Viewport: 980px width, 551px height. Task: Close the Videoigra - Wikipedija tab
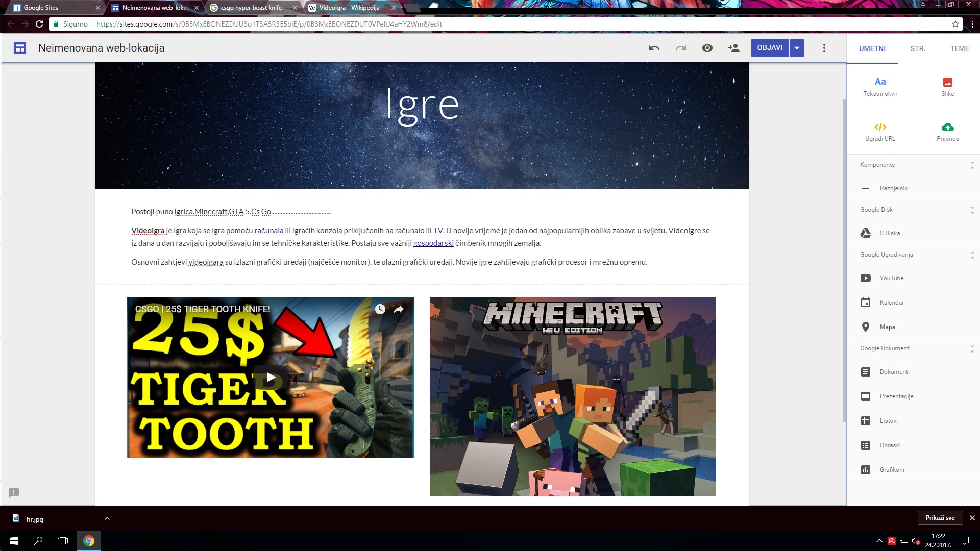393,8
